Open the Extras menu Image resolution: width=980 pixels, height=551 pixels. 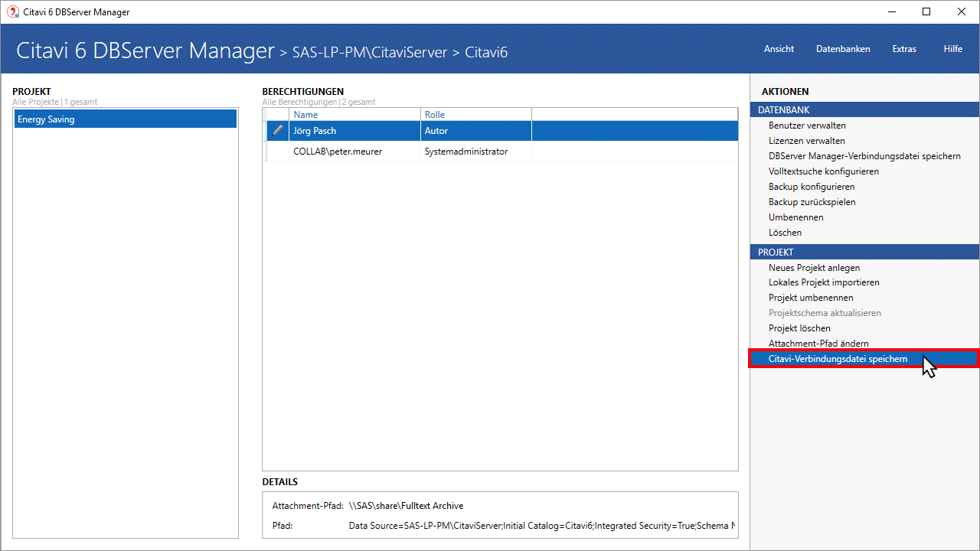(x=904, y=49)
